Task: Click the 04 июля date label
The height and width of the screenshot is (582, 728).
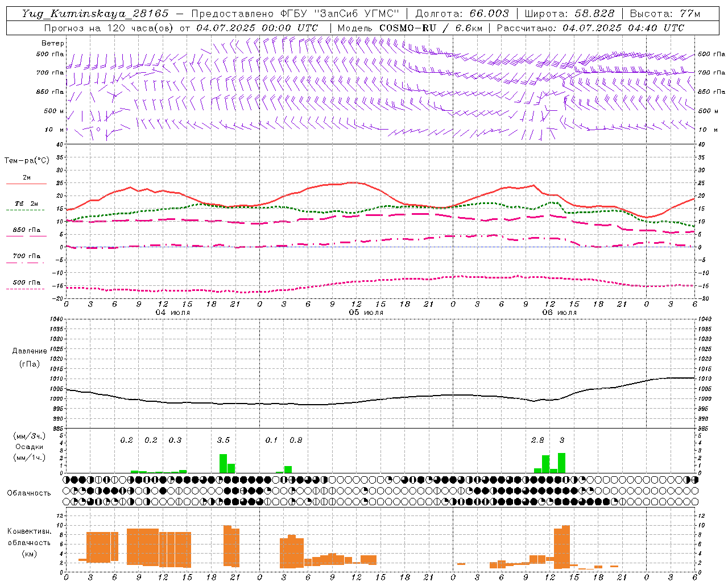Action: tap(173, 313)
